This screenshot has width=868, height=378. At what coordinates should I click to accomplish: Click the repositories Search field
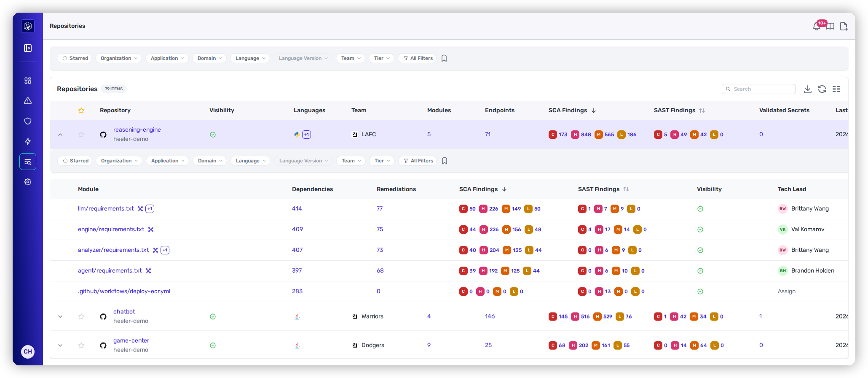[759, 89]
